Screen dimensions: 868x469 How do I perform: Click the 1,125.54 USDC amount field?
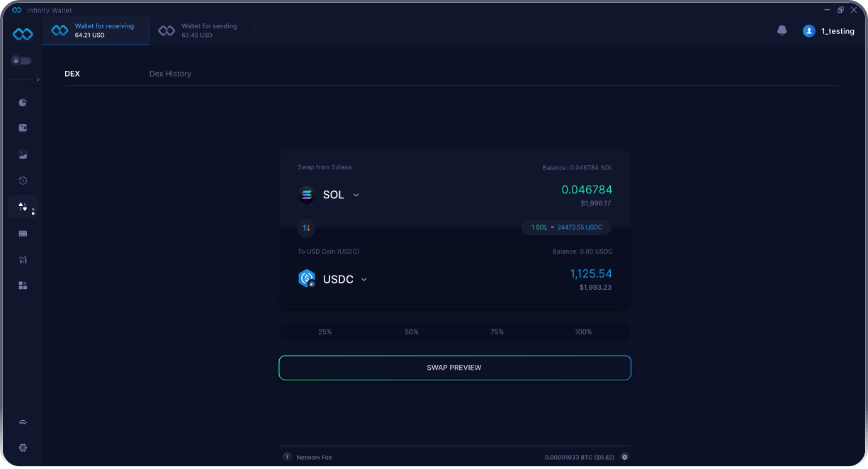(591, 273)
